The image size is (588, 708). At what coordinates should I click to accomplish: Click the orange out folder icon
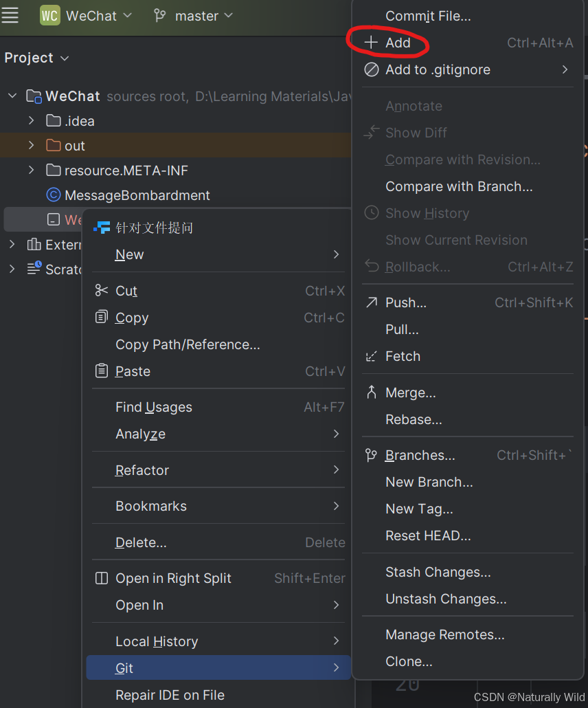coord(54,146)
